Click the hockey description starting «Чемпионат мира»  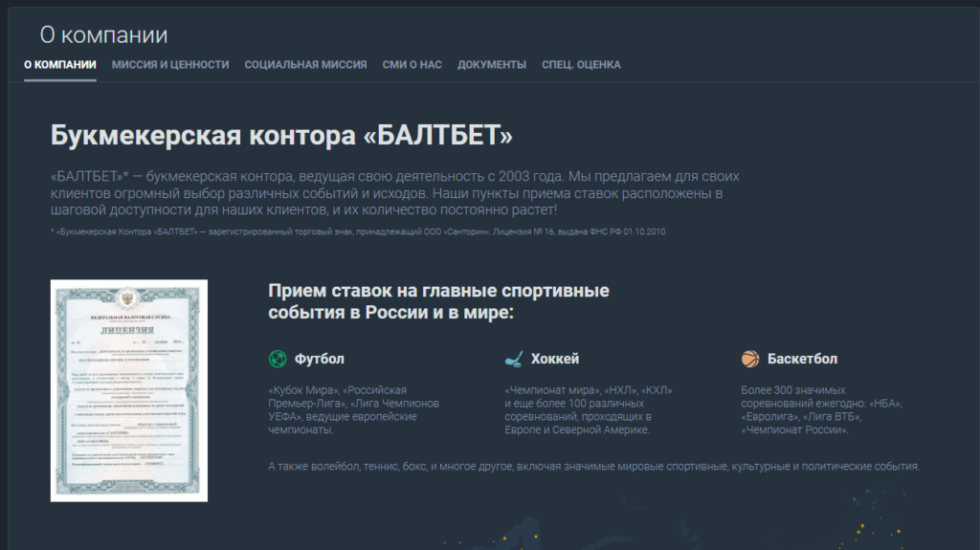[589, 410]
